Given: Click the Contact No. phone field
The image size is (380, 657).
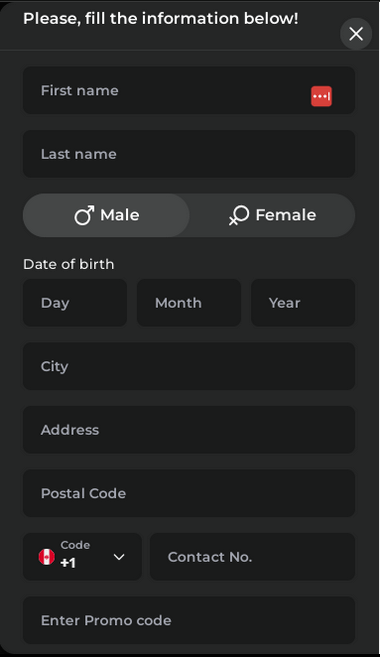Looking at the screenshot, I should (x=253, y=557).
